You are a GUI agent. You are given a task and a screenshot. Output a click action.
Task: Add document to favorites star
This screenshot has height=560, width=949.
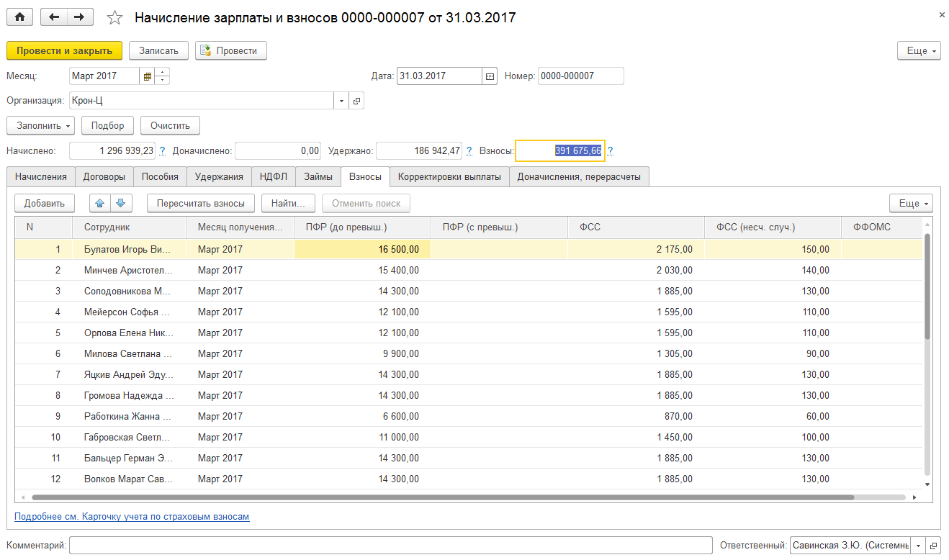(x=114, y=17)
